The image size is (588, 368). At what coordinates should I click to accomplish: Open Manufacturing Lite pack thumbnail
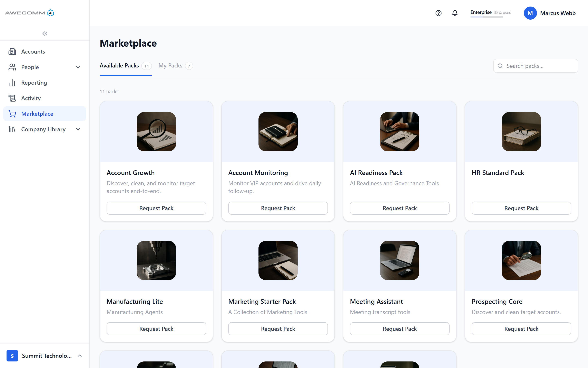(156, 260)
